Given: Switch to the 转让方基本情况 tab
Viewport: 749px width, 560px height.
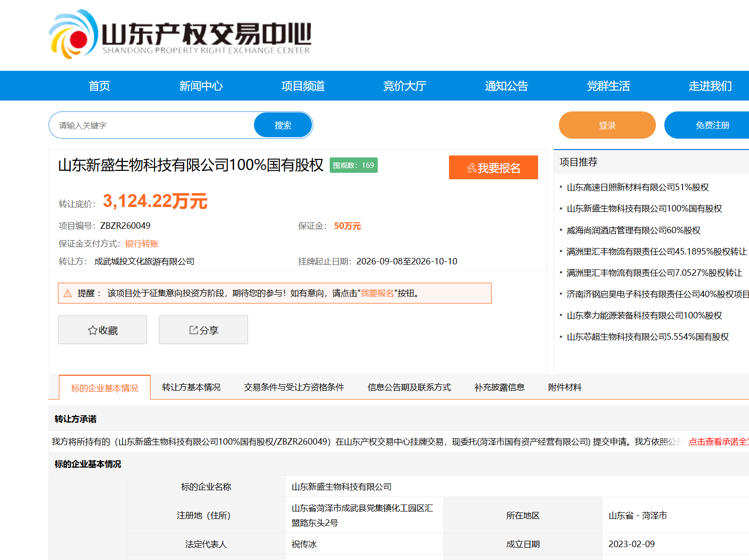Looking at the screenshot, I should tap(191, 387).
